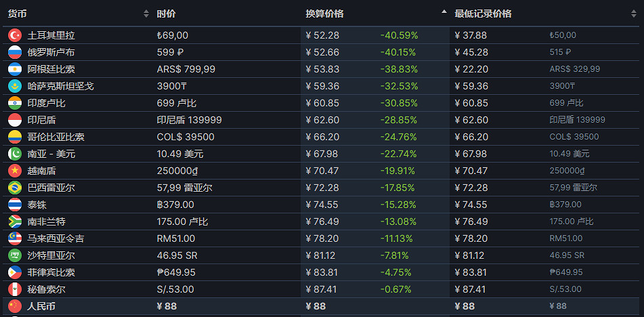Viewport: 644px width, 317px height.
Task: Select the 哥伦比亚比索 currency name
Action: click(x=56, y=137)
